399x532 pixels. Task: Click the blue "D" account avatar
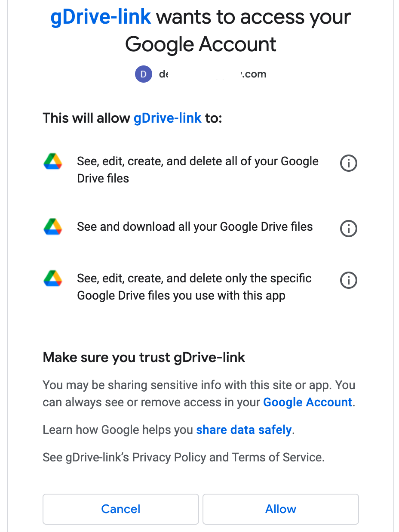144,74
